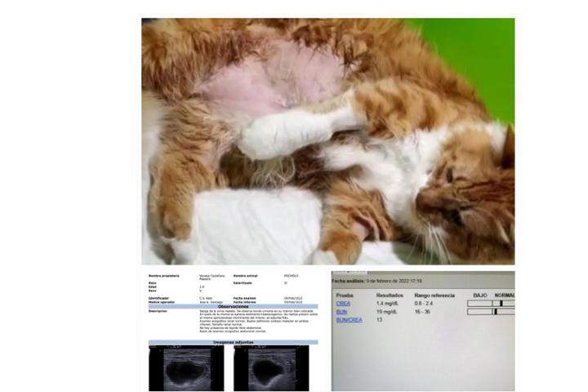588x392 pixels.
Task: Click the 'Prueba' column header
Action: pyautogui.click(x=345, y=296)
